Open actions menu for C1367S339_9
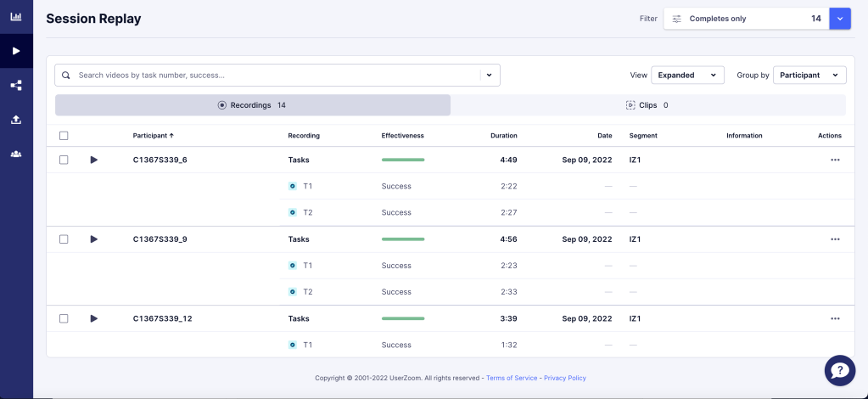 835,239
